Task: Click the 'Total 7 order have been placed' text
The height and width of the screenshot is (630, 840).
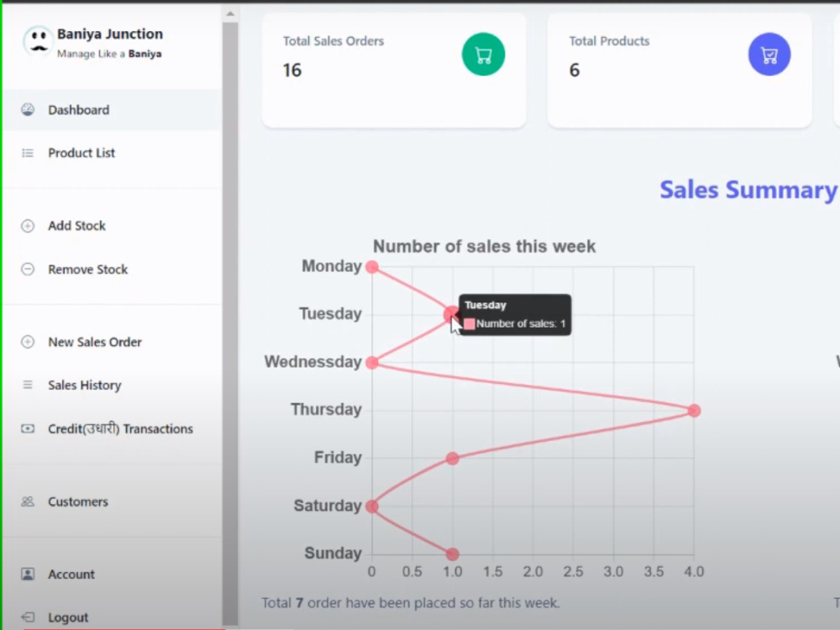Action: click(411, 603)
